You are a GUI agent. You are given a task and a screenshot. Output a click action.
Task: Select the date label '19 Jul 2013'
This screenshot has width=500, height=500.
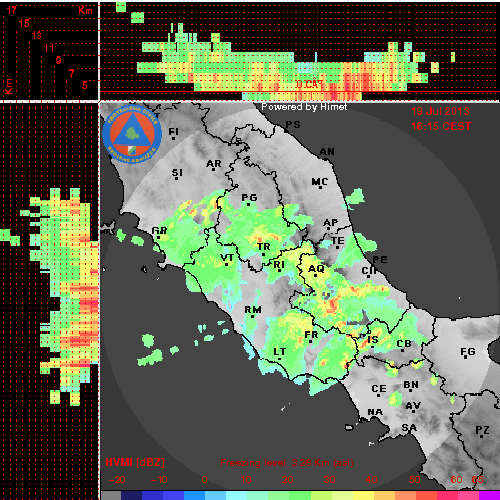[x=440, y=111]
